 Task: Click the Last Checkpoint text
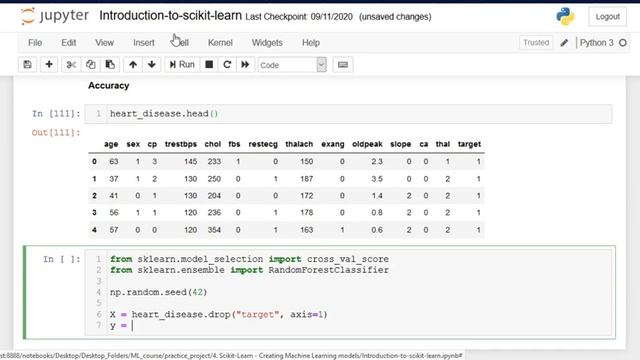click(299, 17)
